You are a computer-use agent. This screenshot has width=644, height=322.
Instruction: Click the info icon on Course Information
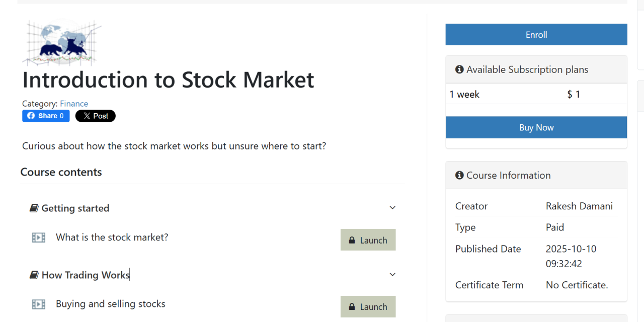[459, 175]
